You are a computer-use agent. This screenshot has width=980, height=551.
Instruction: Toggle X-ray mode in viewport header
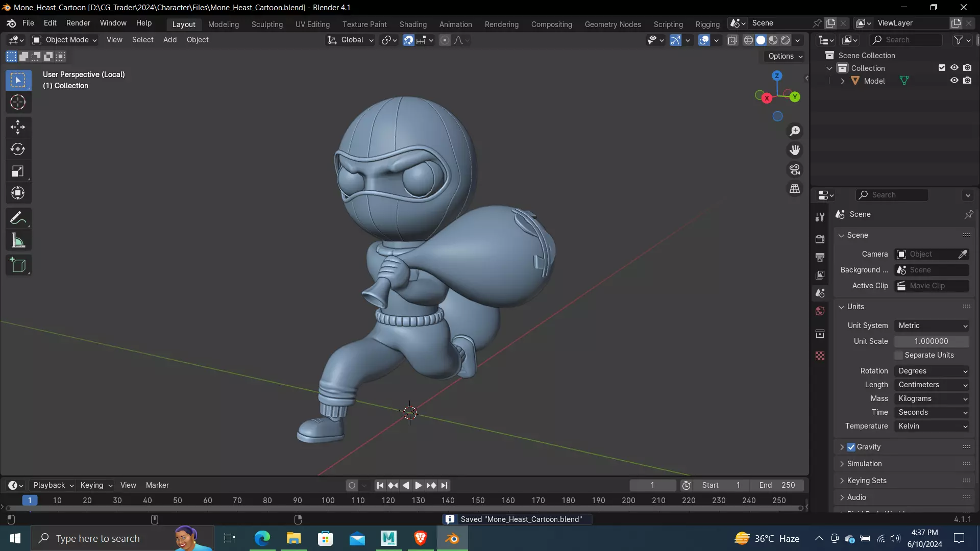[x=732, y=40]
